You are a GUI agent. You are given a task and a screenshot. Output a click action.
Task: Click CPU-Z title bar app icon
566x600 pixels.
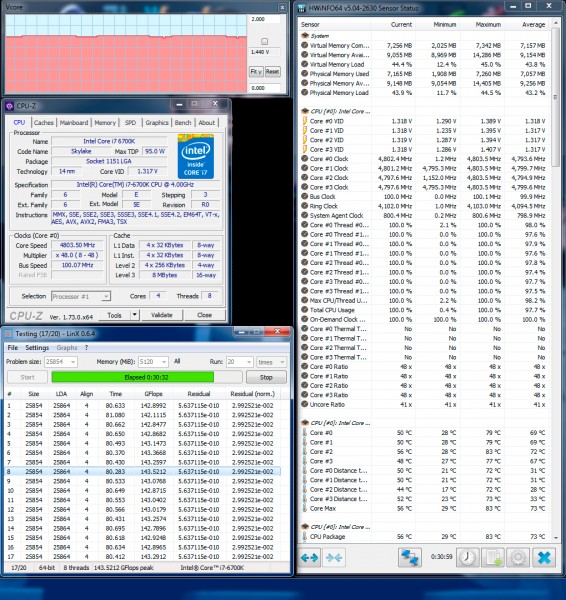[10, 105]
